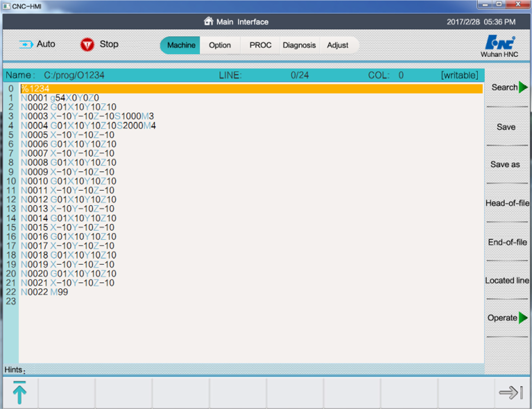Image resolution: width=532 pixels, height=409 pixels.
Task: Click the up arrow return icon
Action: pyautogui.click(x=19, y=392)
